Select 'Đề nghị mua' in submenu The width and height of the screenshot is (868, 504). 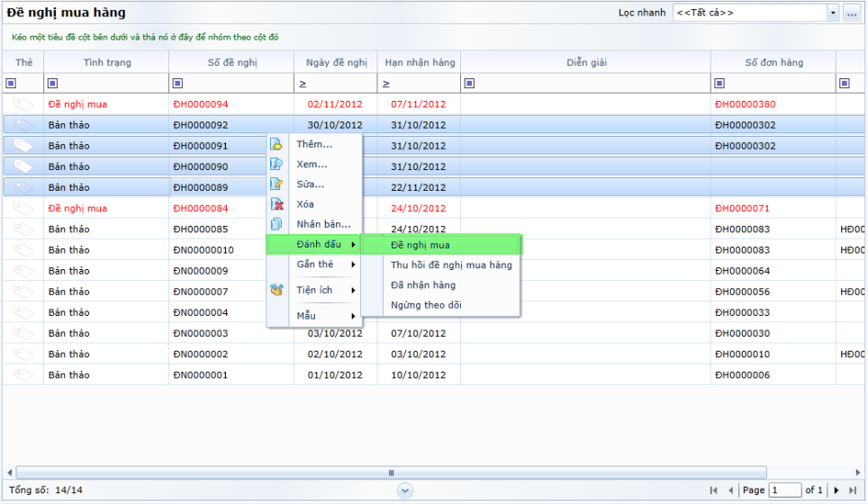420,245
